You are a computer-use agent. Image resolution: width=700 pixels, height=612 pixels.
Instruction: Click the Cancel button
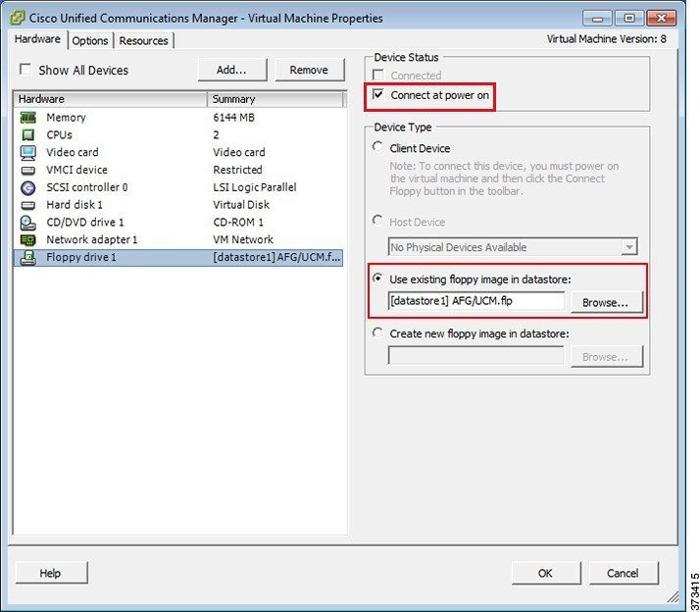tap(623, 573)
